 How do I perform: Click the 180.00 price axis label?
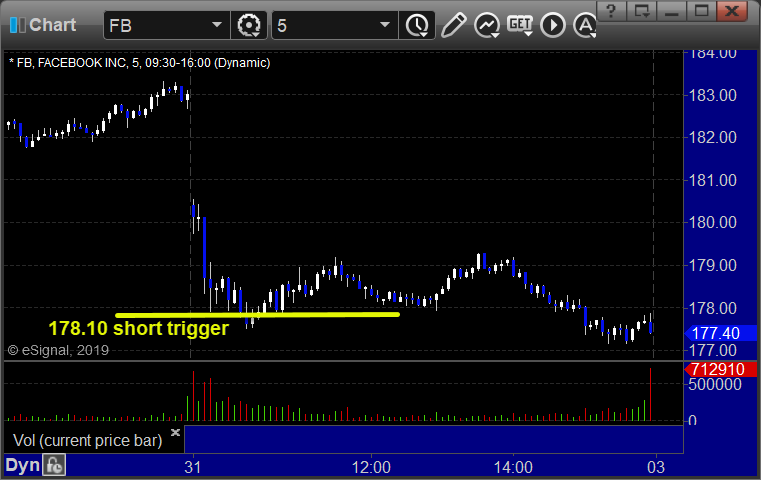712,222
